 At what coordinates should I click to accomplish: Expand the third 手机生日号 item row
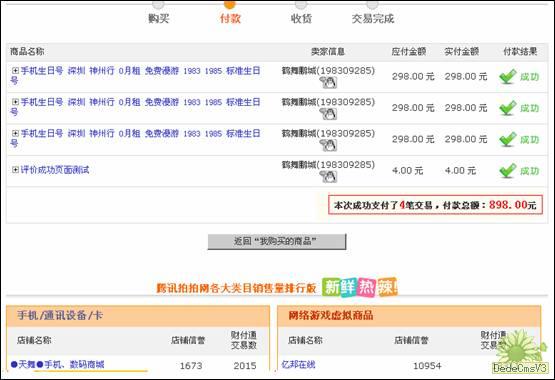(15, 134)
